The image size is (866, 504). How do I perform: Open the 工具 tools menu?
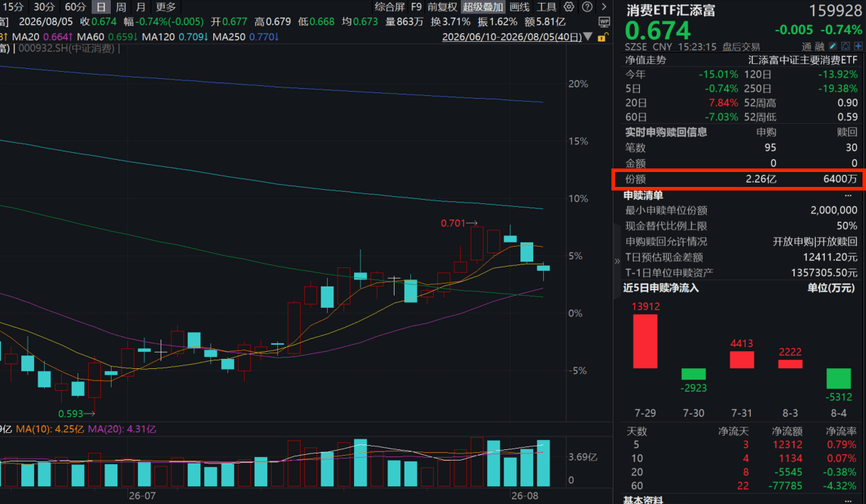pyautogui.click(x=547, y=7)
